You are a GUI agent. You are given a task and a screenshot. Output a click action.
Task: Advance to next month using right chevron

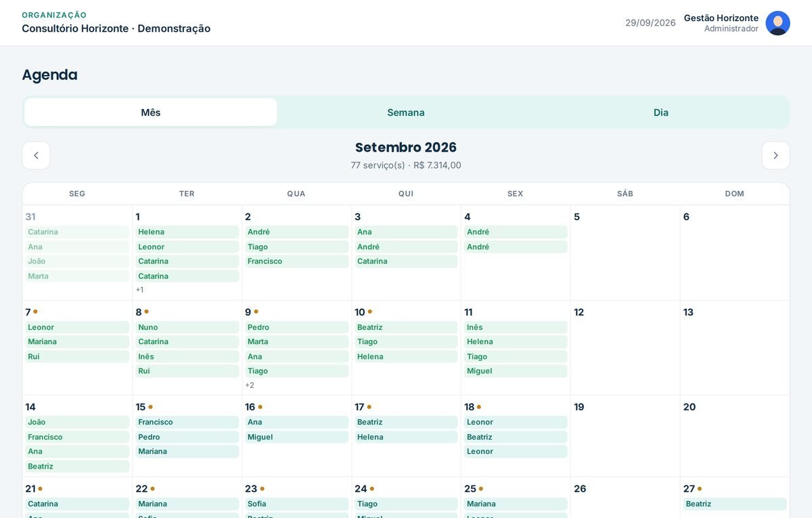click(775, 156)
